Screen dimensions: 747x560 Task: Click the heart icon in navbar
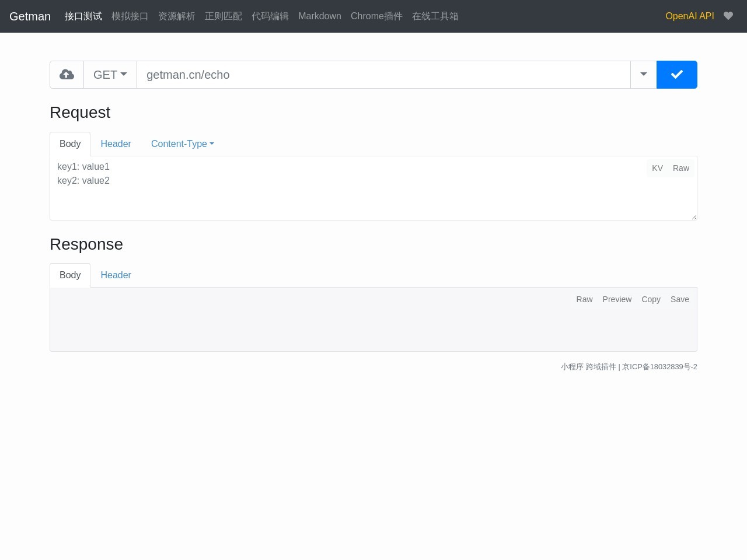point(728,16)
